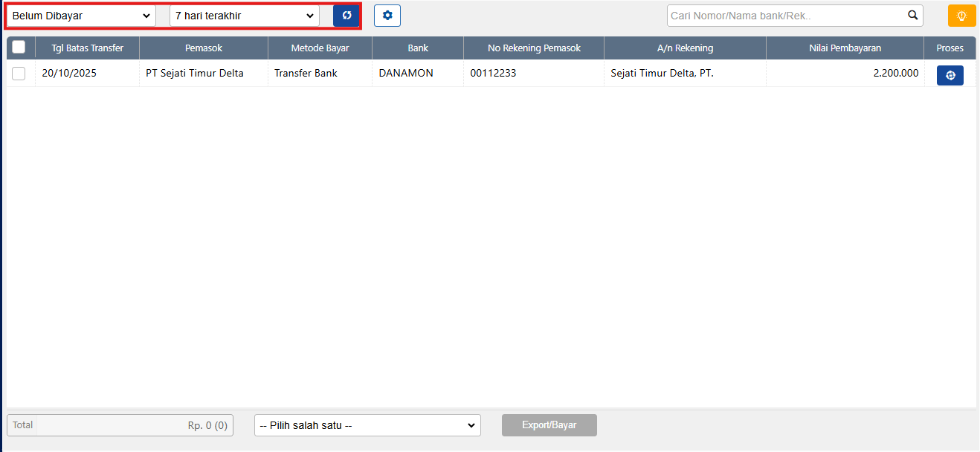Expand the 7 hari terakhir period dropdown
This screenshot has height=452, width=980.
(x=245, y=16)
